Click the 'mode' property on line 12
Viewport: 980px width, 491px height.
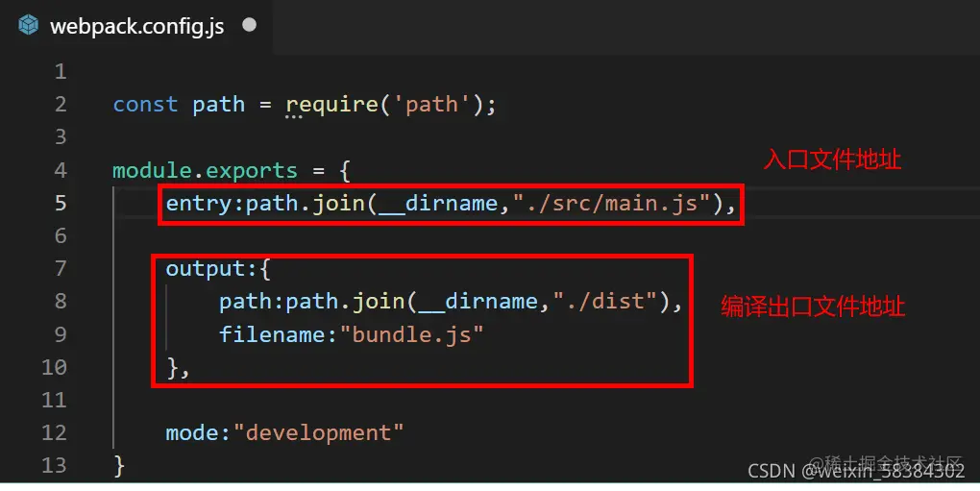(192, 432)
